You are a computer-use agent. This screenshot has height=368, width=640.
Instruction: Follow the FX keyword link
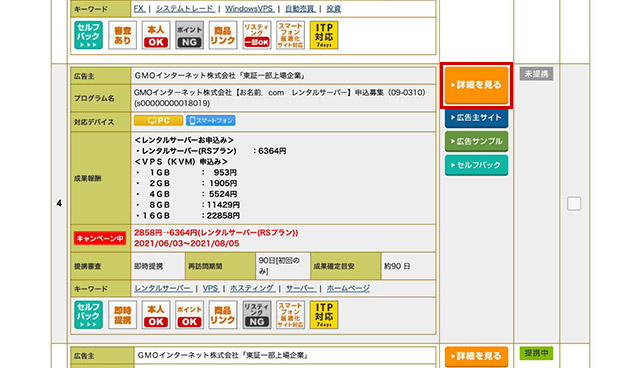coord(139,9)
